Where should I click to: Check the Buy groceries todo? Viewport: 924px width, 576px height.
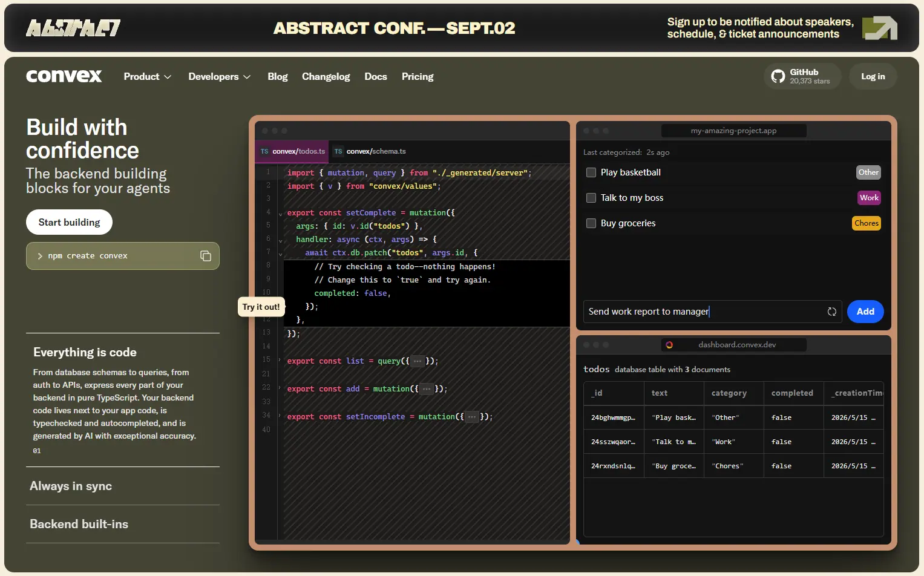(591, 223)
